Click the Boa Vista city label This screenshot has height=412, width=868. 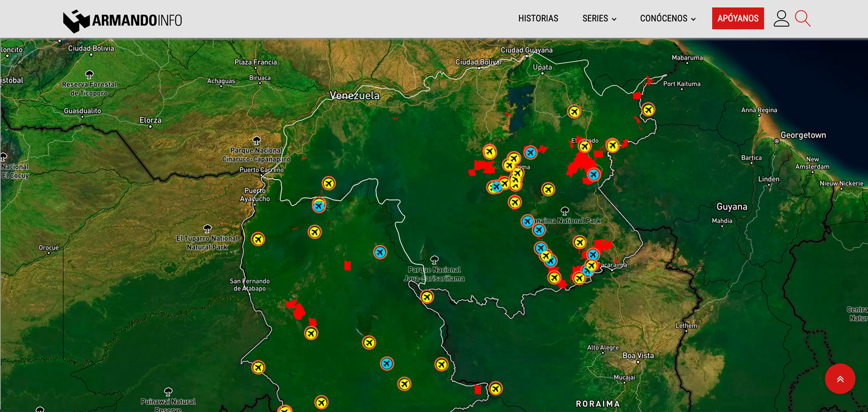click(x=638, y=355)
